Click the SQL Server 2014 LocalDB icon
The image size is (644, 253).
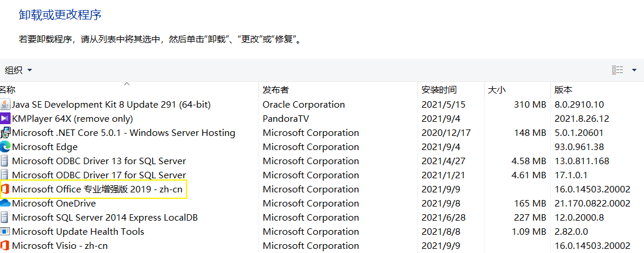pos(5,217)
